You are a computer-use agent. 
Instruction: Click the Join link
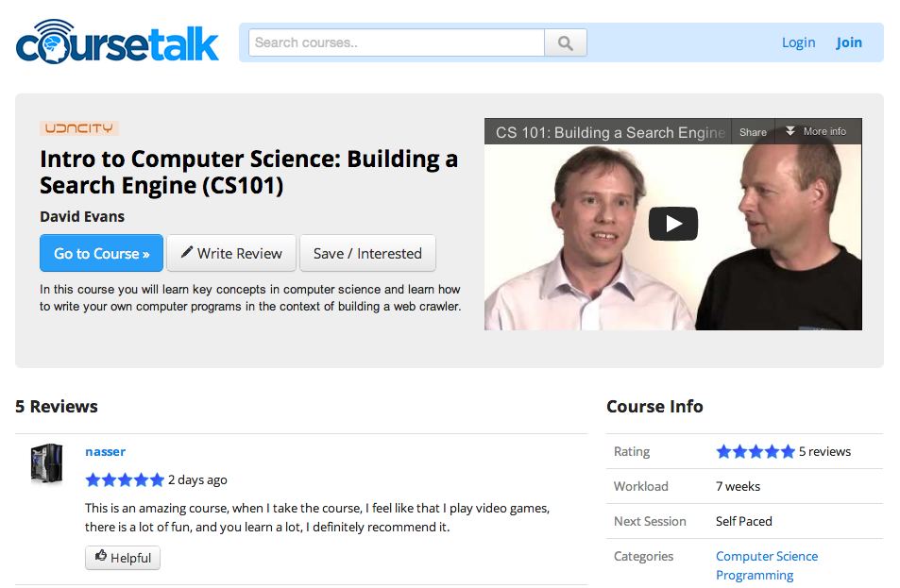point(849,42)
